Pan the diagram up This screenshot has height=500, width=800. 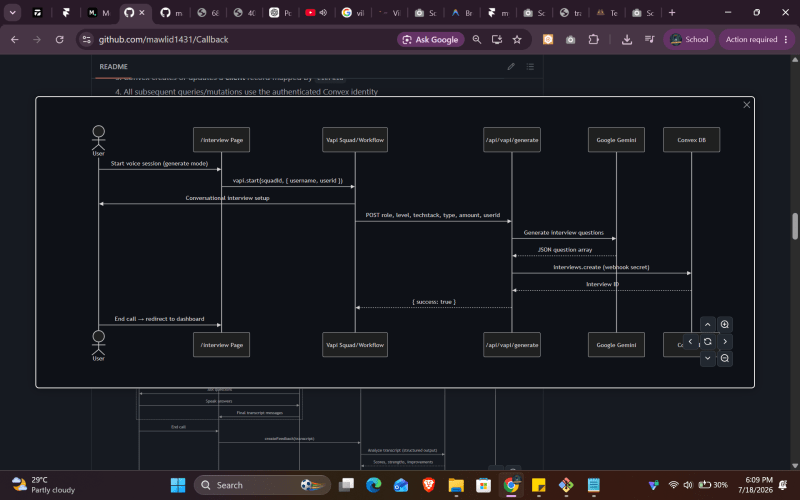point(708,324)
